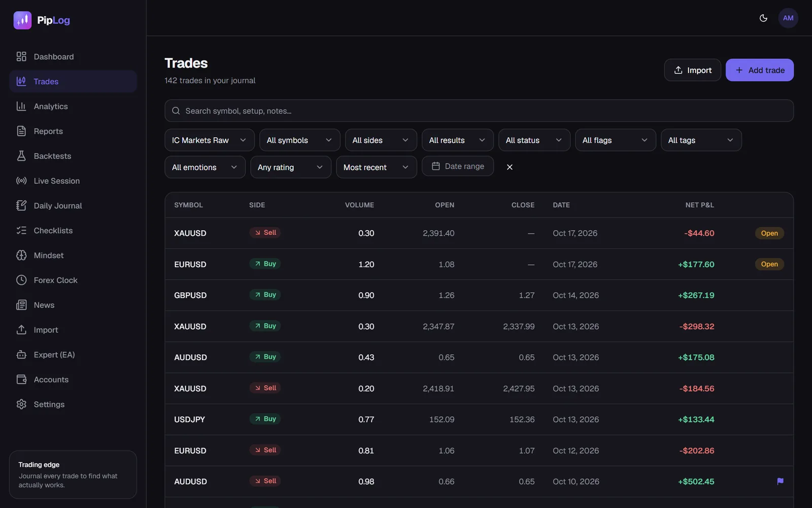Image resolution: width=812 pixels, height=508 pixels.
Task: Open the AM user avatar
Action: tap(788, 18)
